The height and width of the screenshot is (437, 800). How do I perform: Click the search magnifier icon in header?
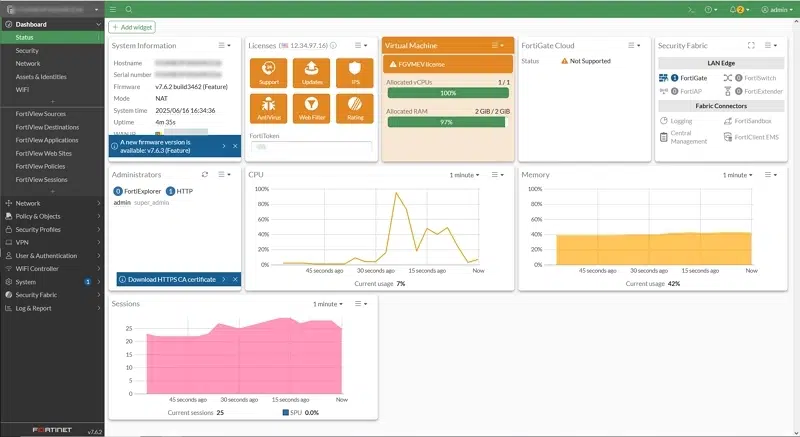click(129, 9)
